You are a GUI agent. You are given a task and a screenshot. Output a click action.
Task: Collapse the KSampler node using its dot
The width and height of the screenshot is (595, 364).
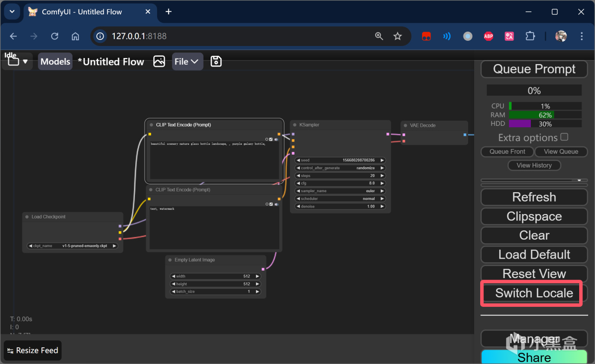point(295,125)
